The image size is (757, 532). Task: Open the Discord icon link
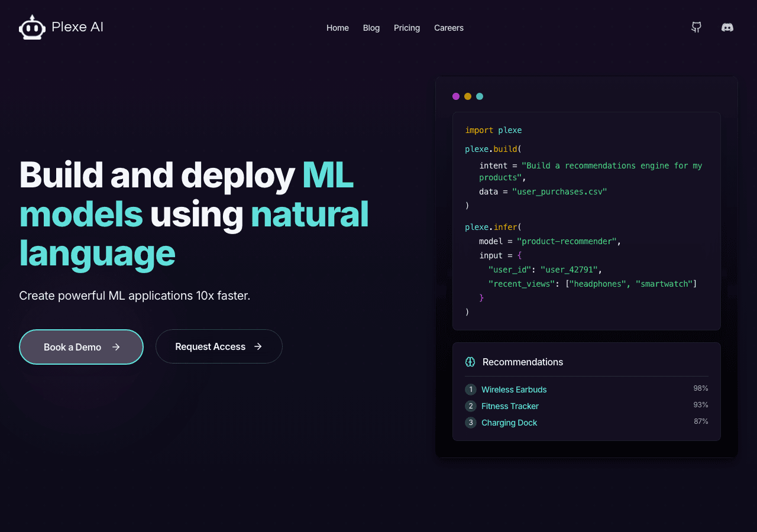(x=727, y=27)
